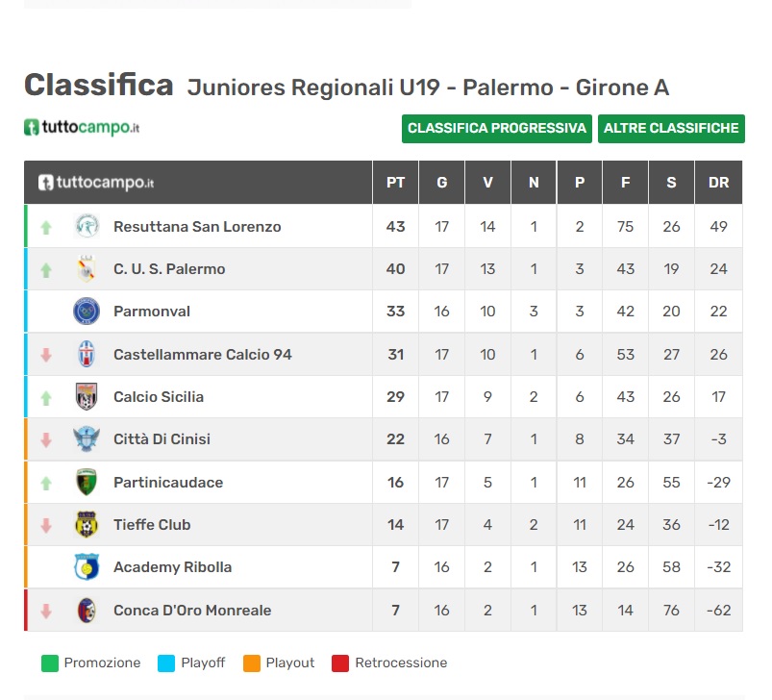
Task: Click the red Retrocessione legend swatch
Action: pos(340,663)
